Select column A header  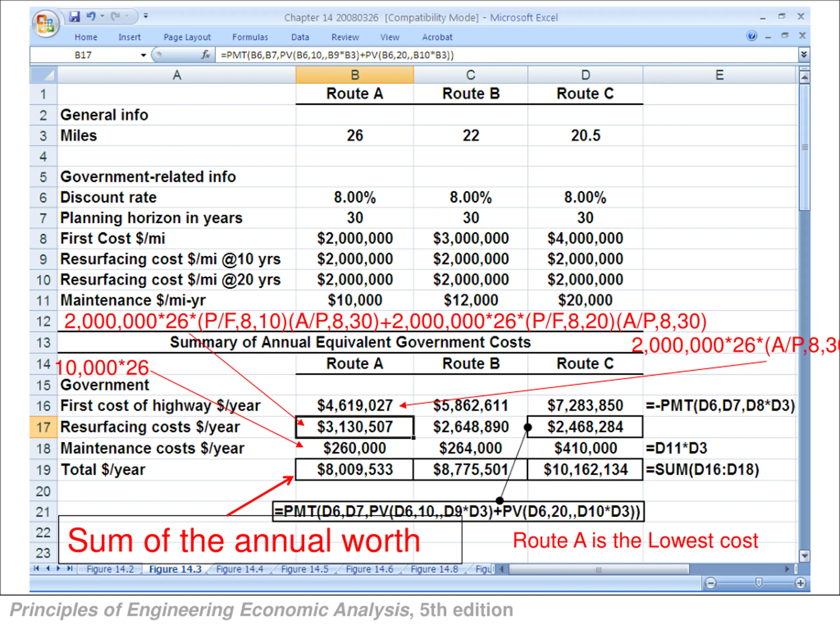click(177, 75)
